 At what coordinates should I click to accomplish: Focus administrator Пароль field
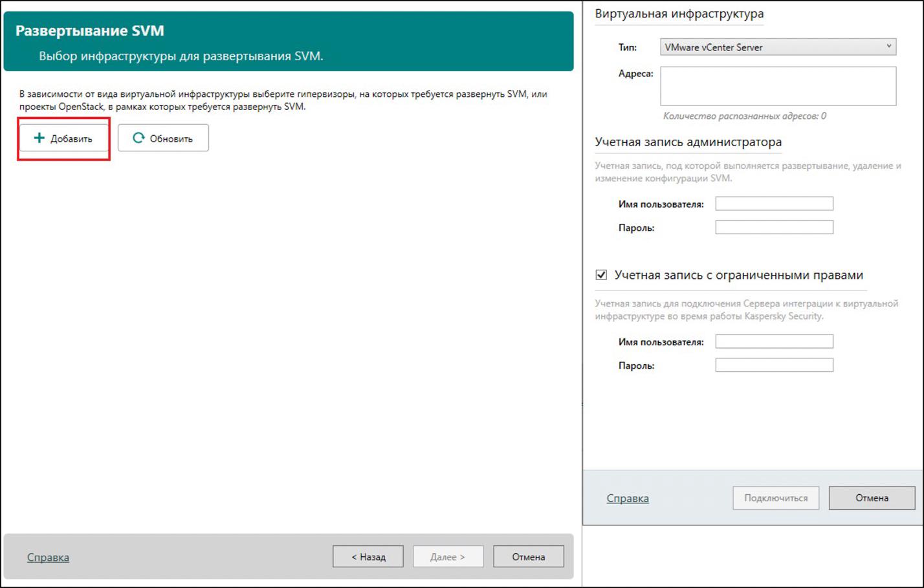tap(774, 227)
